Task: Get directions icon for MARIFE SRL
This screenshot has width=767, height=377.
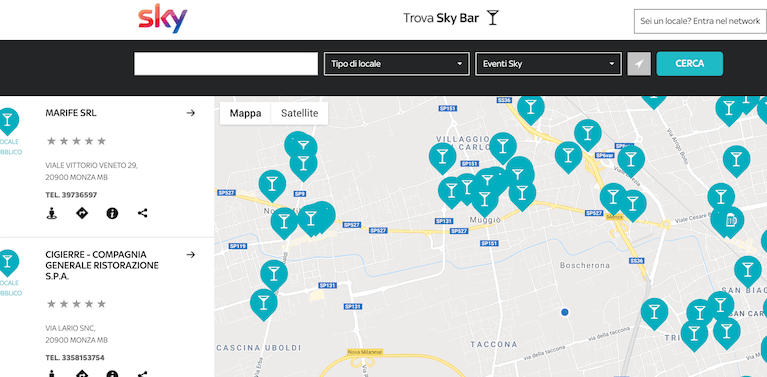Action: point(82,213)
